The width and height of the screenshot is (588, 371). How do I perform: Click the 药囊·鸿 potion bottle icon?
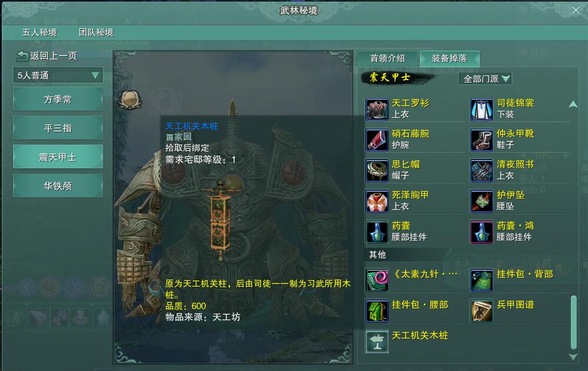481,232
